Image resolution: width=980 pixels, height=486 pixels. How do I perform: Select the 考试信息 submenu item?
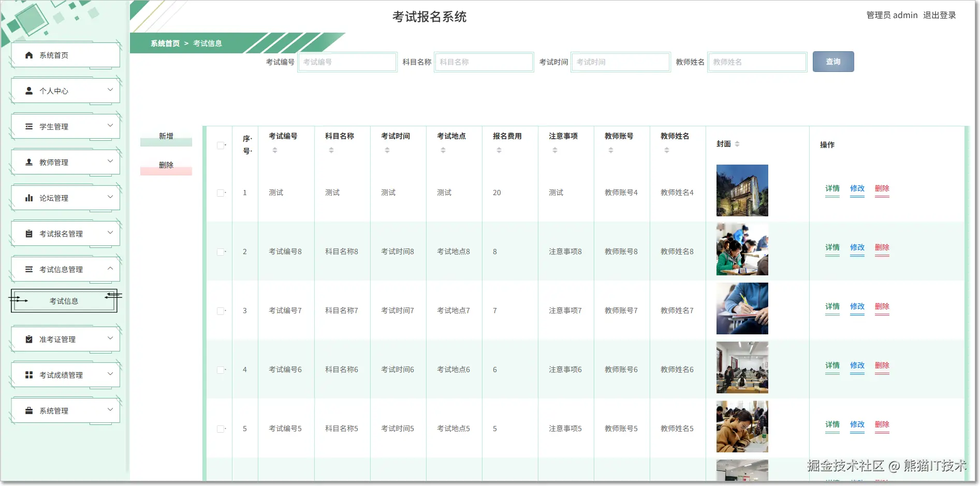click(x=64, y=301)
